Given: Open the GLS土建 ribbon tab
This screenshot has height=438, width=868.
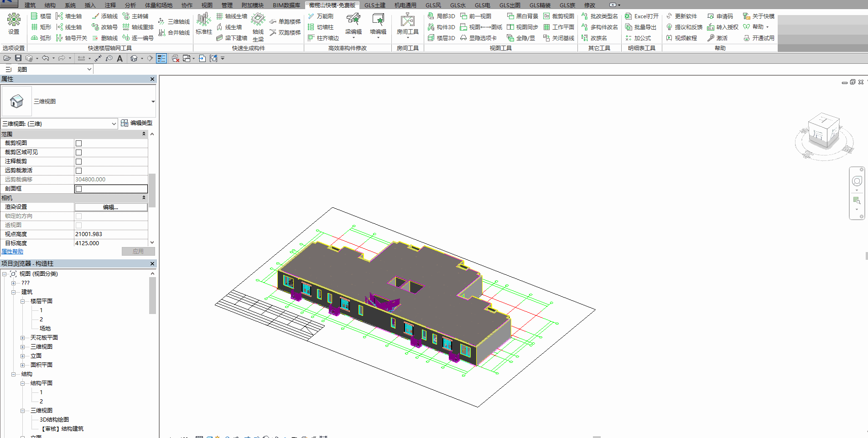Looking at the screenshot, I should (375, 5).
